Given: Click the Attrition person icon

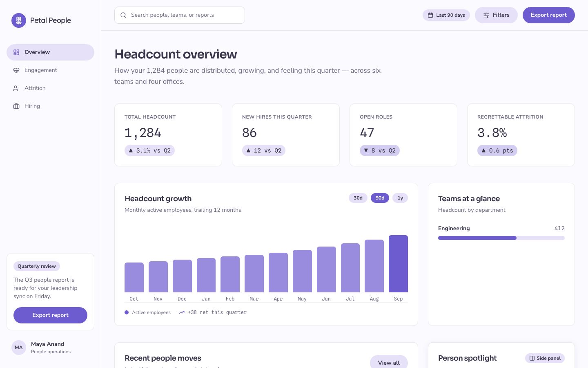Looking at the screenshot, I should point(16,88).
